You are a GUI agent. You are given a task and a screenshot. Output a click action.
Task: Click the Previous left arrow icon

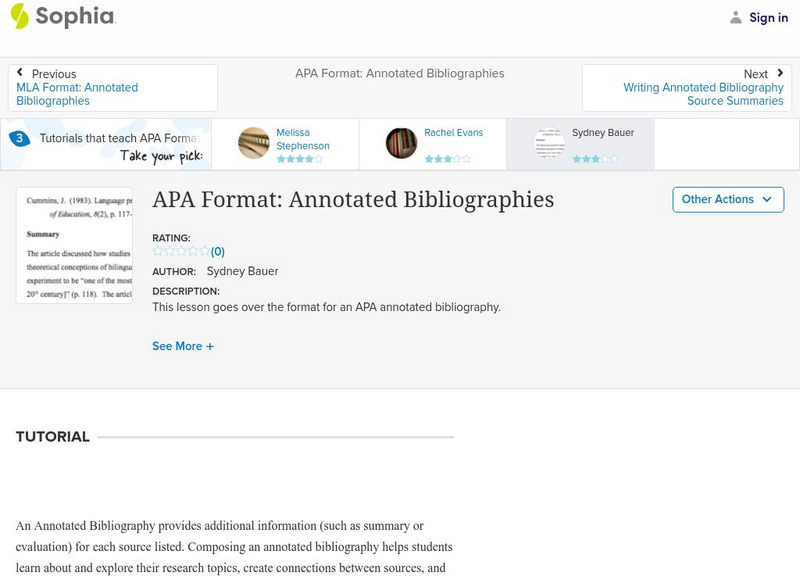pyautogui.click(x=20, y=73)
